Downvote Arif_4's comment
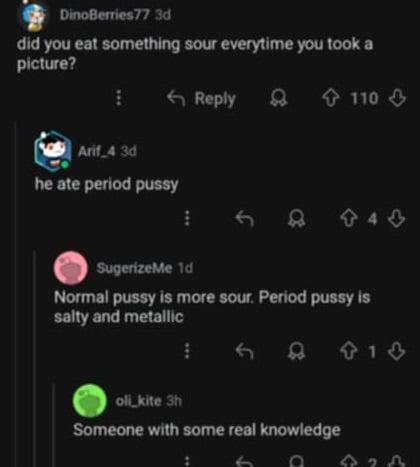This screenshot has height=467, width=420. tap(396, 219)
